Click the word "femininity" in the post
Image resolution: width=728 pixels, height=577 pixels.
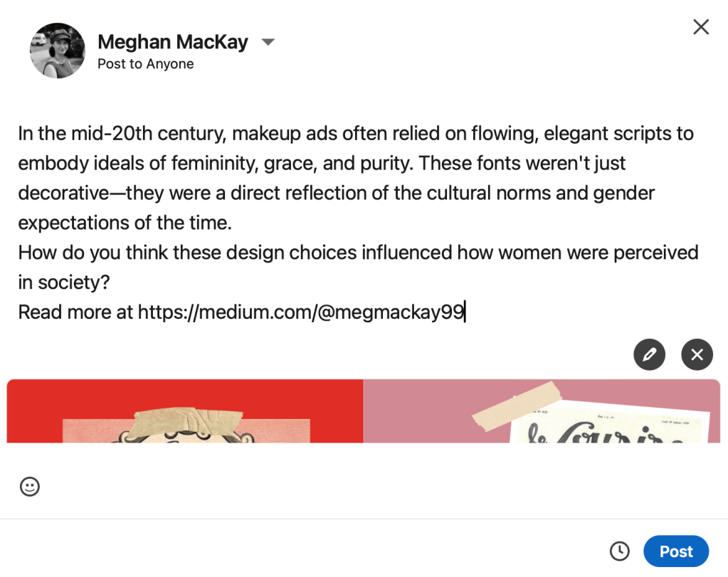[x=215, y=163]
